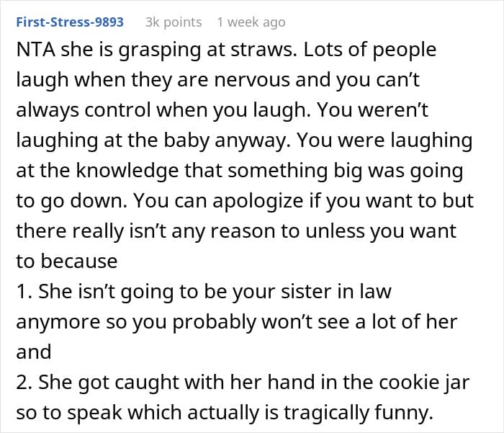Click list item 1 about sister in law

(x=204, y=292)
